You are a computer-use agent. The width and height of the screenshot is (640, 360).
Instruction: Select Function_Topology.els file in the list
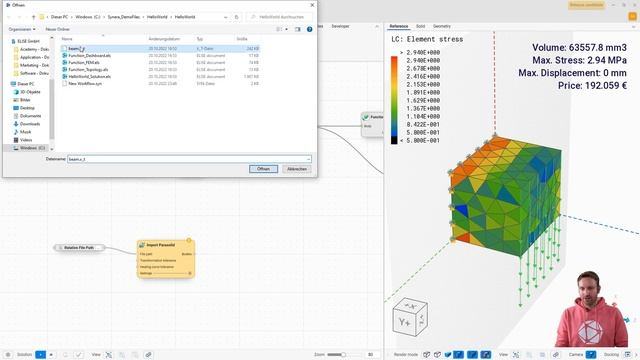coord(160,69)
